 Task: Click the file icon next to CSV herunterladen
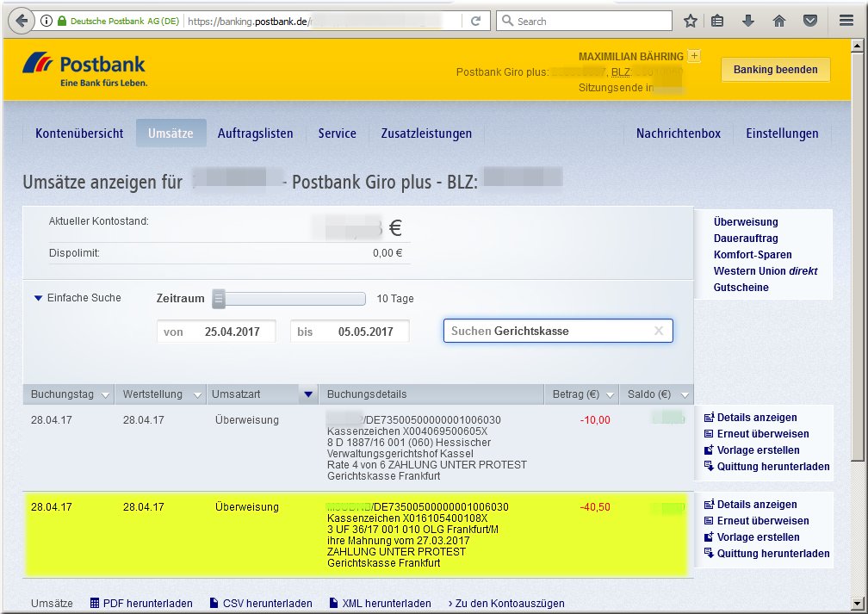(x=214, y=603)
